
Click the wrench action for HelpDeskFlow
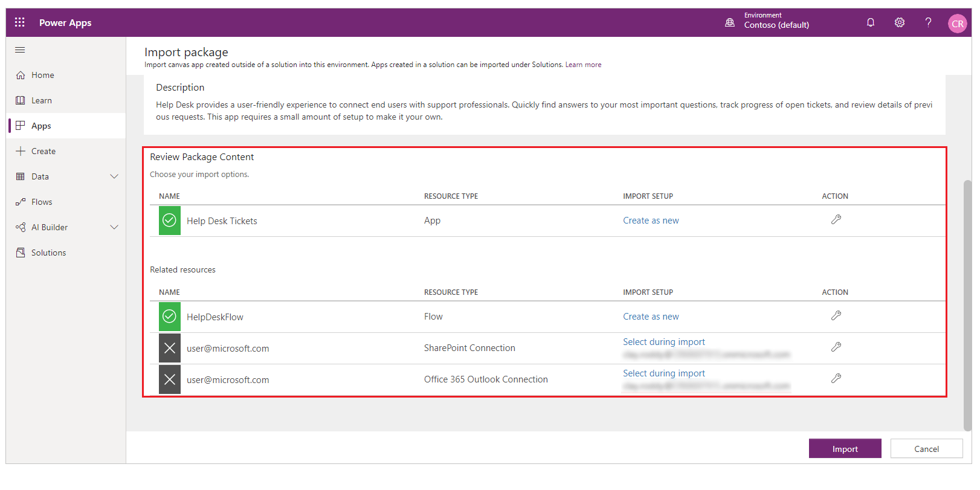836,316
